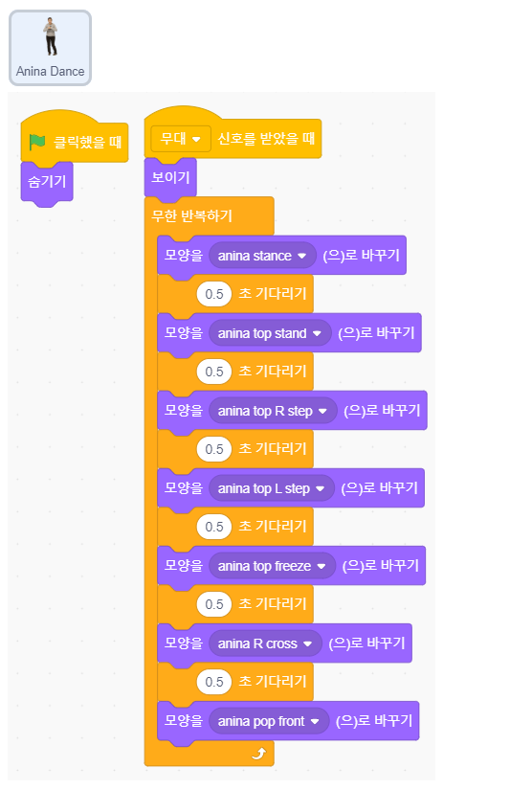The image size is (532, 790).
Task: Open the anina stance costume dropdown
Action: [x=262, y=256]
